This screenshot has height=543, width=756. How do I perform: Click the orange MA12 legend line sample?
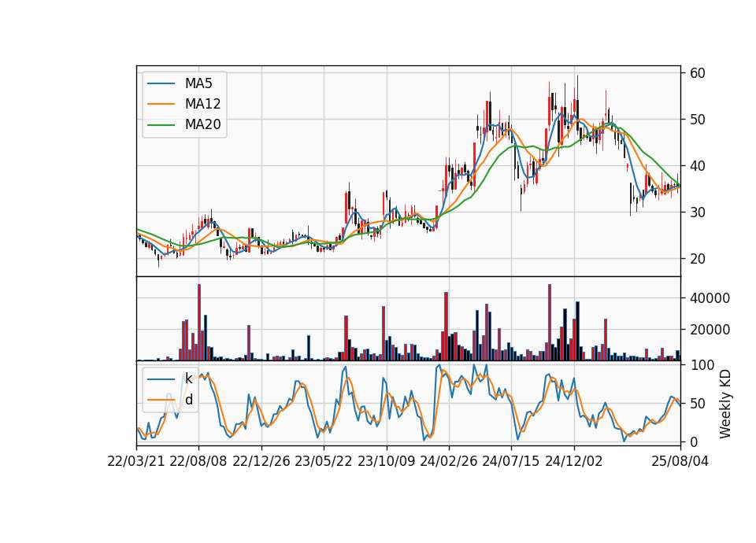click(x=161, y=104)
